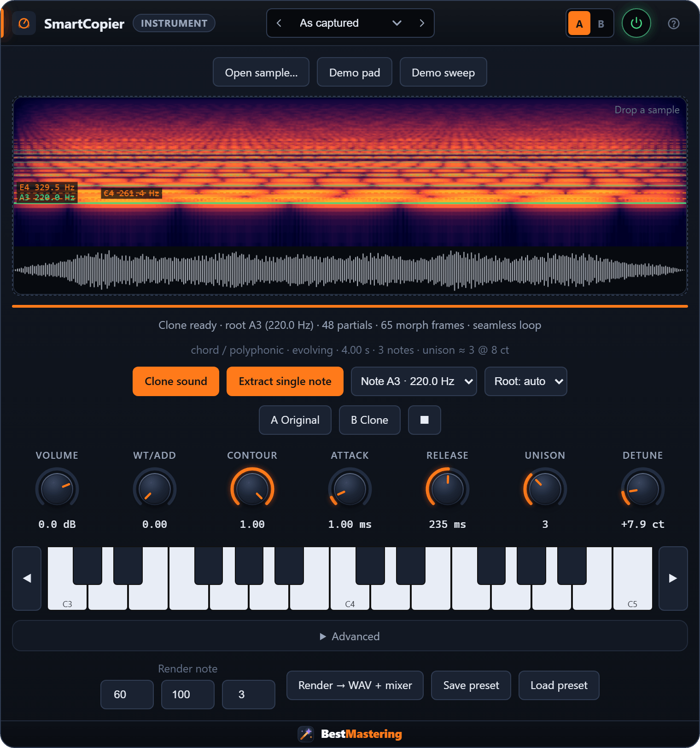The width and height of the screenshot is (700, 748).
Task: Load the Demo sweep sample
Action: click(x=443, y=72)
